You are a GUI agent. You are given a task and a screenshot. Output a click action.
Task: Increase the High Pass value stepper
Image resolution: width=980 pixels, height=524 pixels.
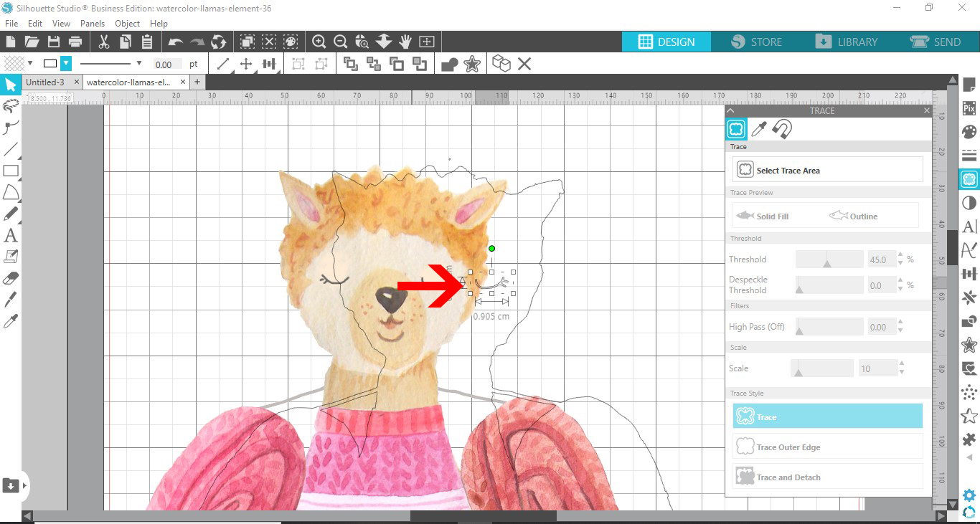[902, 323]
